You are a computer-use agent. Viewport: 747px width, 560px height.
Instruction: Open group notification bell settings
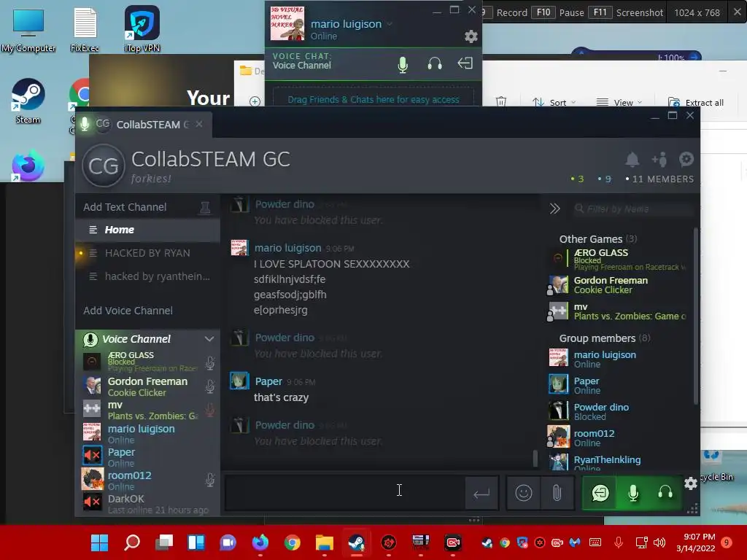(x=632, y=160)
